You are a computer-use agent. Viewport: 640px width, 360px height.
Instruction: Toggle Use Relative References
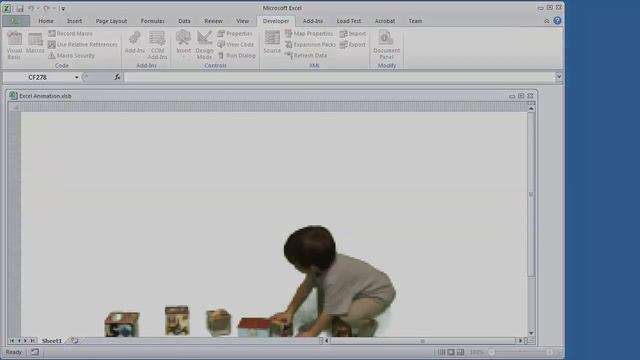point(83,44)
